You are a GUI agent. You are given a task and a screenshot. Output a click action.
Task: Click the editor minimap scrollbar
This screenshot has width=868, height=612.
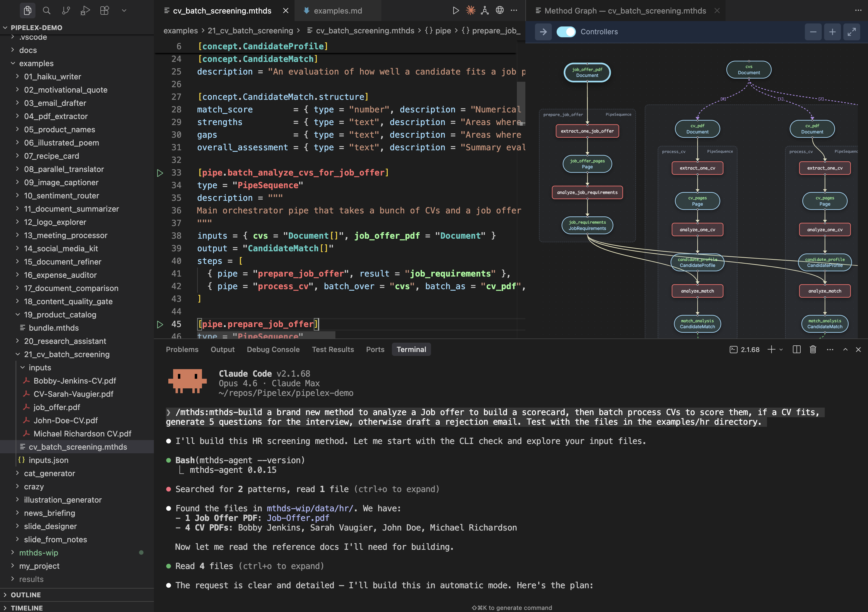pos(521,102)
